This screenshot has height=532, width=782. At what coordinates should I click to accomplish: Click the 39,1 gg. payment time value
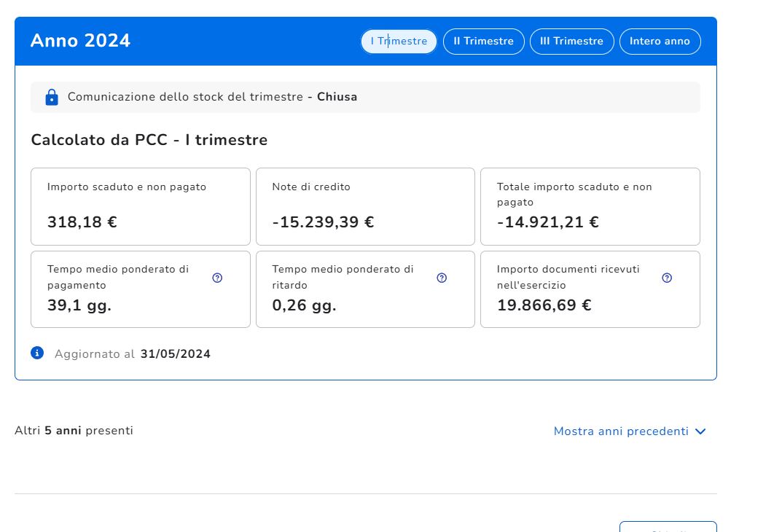click(79, 305)
